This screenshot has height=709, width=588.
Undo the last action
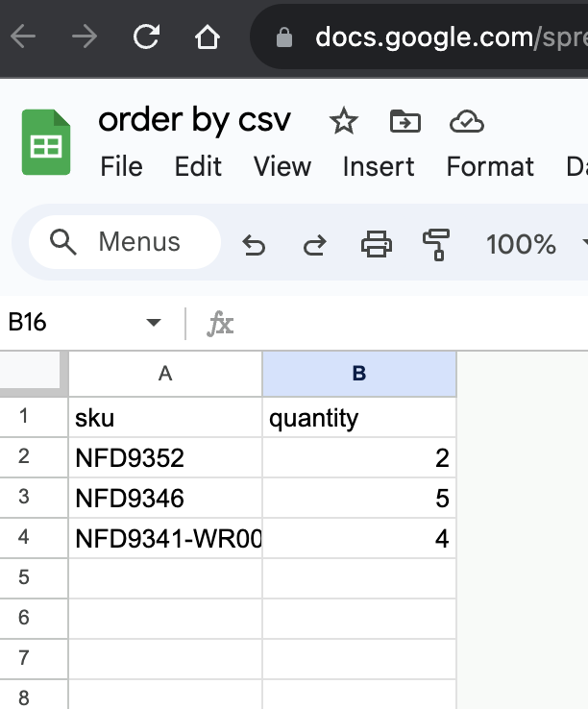point(254,245)
